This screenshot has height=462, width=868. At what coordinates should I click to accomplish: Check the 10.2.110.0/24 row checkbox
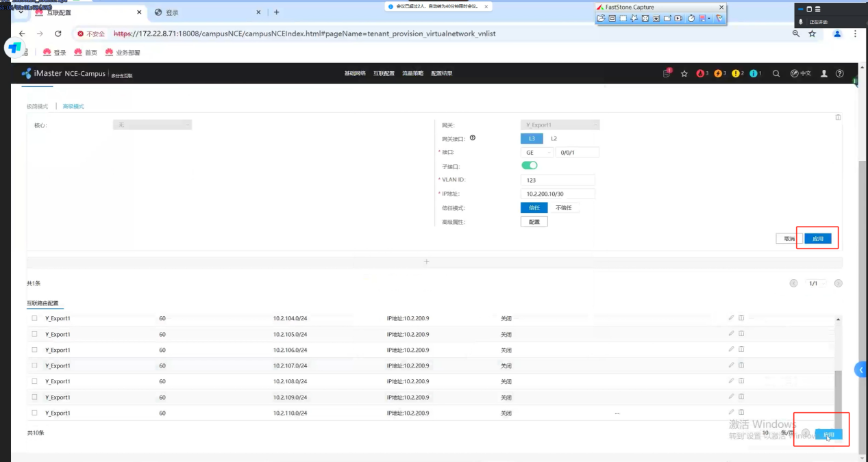click(34, 413)
